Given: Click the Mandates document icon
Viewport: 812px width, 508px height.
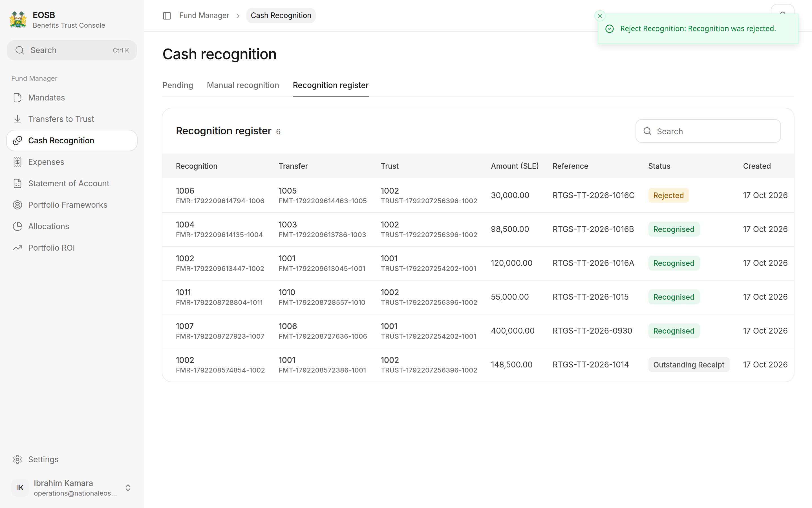Looking at the screenshot, I should click(17, 98).
